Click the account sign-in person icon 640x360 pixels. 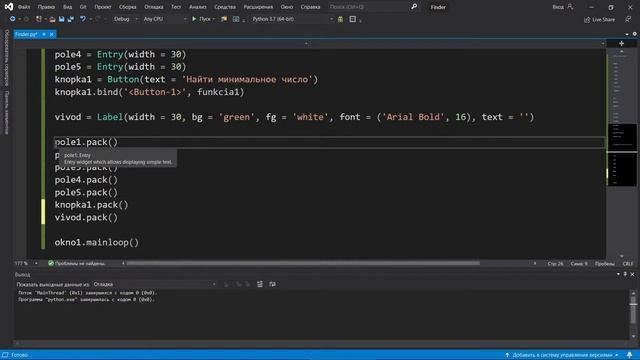[570, 7]
